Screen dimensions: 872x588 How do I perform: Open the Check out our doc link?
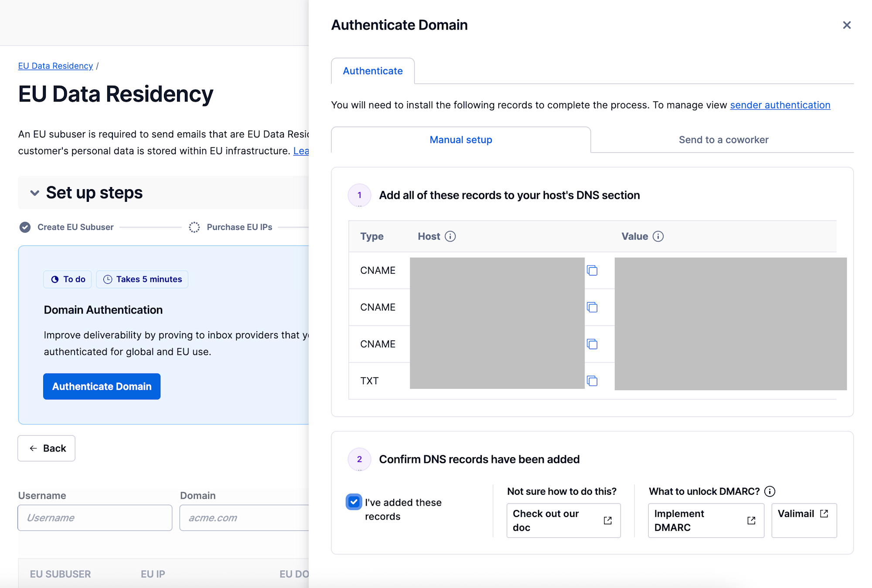pyautogui.click(x=563, y=520)
